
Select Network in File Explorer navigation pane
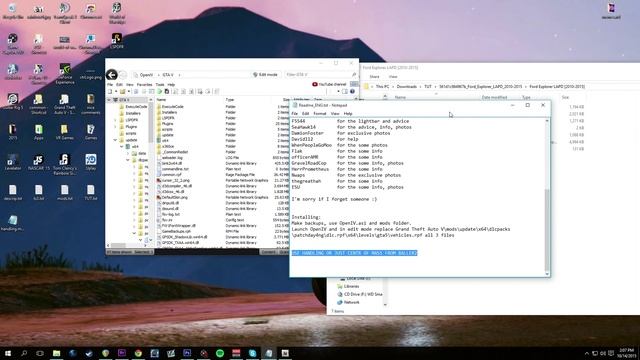(348, 302)
